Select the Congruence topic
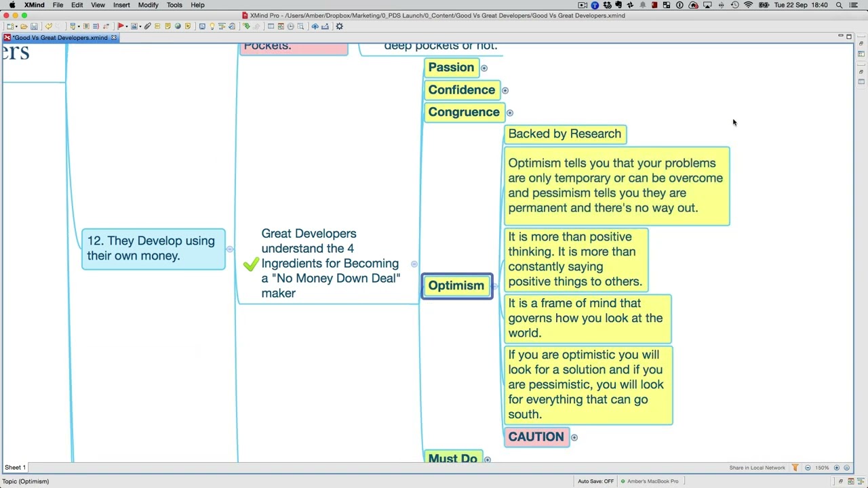 coord(464,113)
